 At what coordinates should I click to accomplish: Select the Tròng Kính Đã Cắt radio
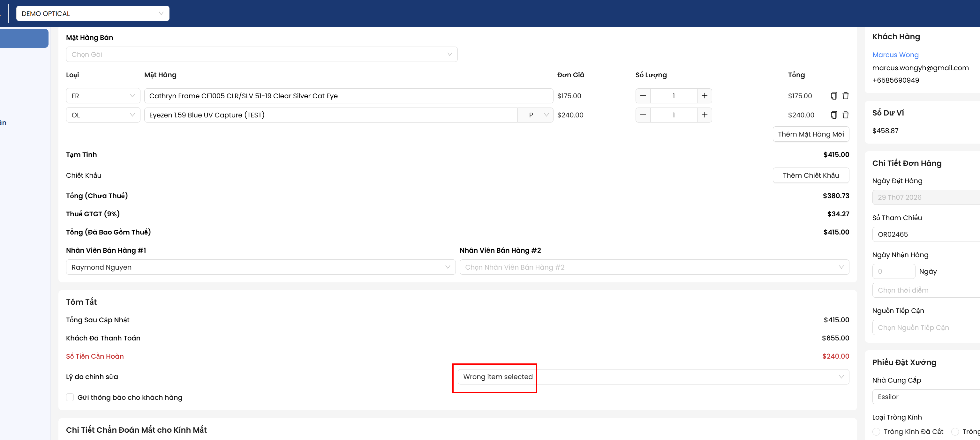pos(876,432)
